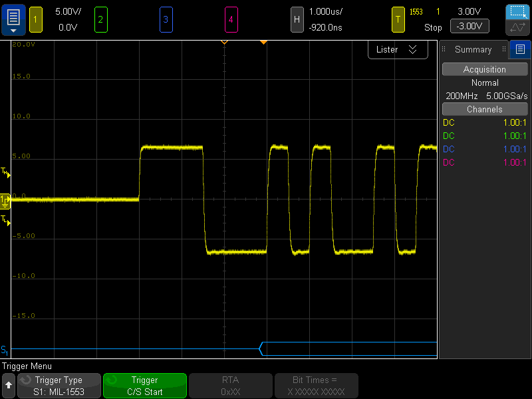Select channel 1 button
This screenshot has width=532, height=399.
tap(36, 20)
